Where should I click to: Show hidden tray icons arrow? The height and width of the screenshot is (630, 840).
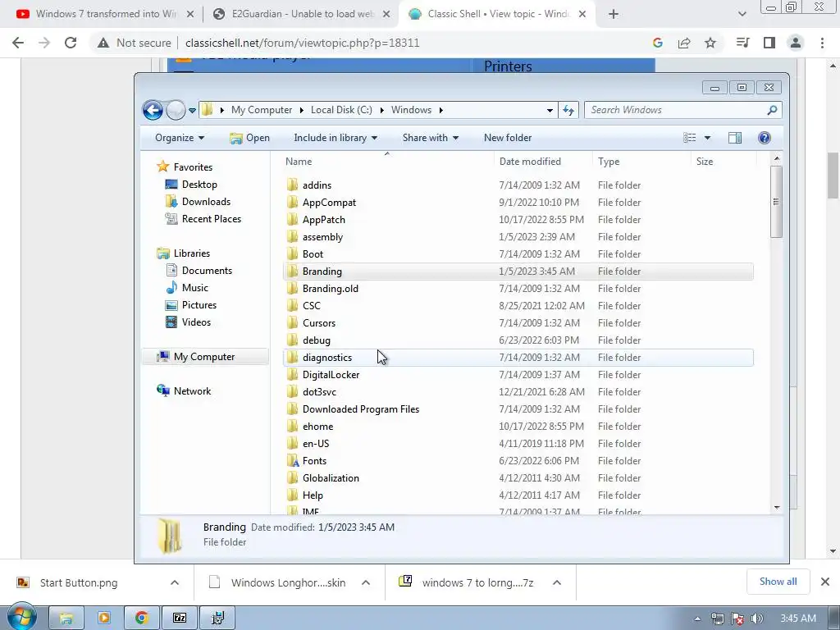coord(697,619)
